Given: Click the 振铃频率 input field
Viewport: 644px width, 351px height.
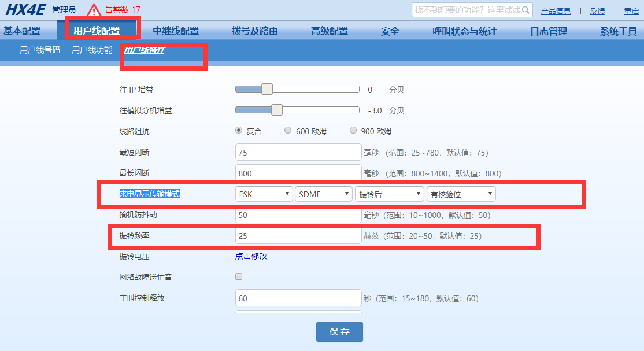Looking at the screenshot, I should 298,236.
